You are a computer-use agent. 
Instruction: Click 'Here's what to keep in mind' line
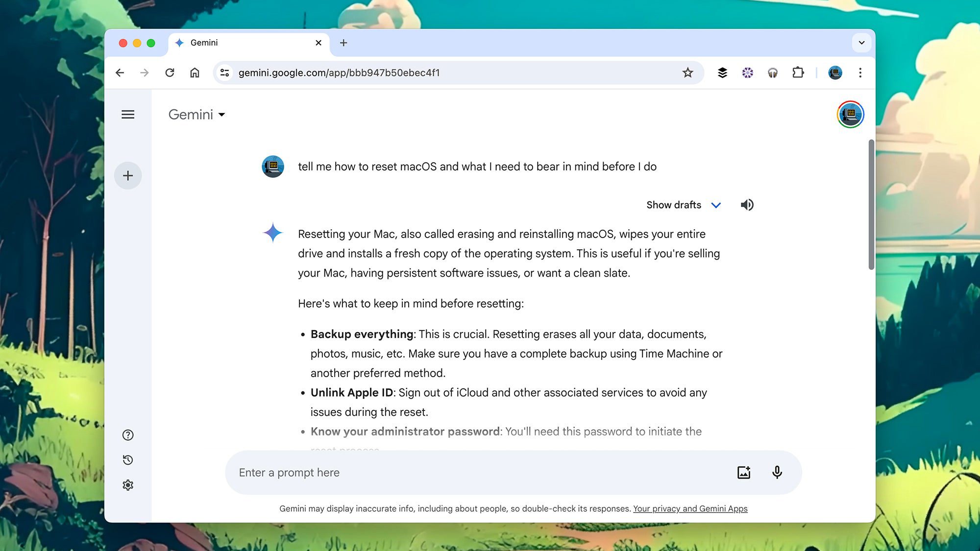click(411, 304)
